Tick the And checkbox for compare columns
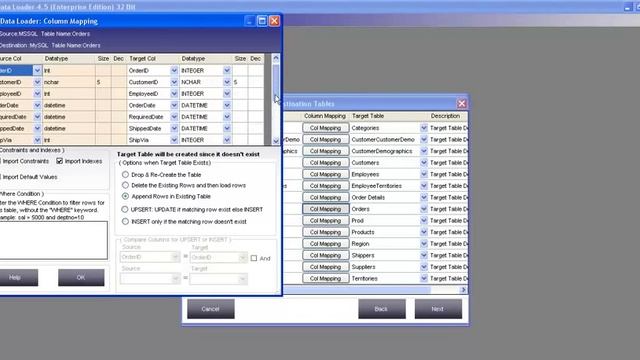640x360 pixels. [254, 258]
